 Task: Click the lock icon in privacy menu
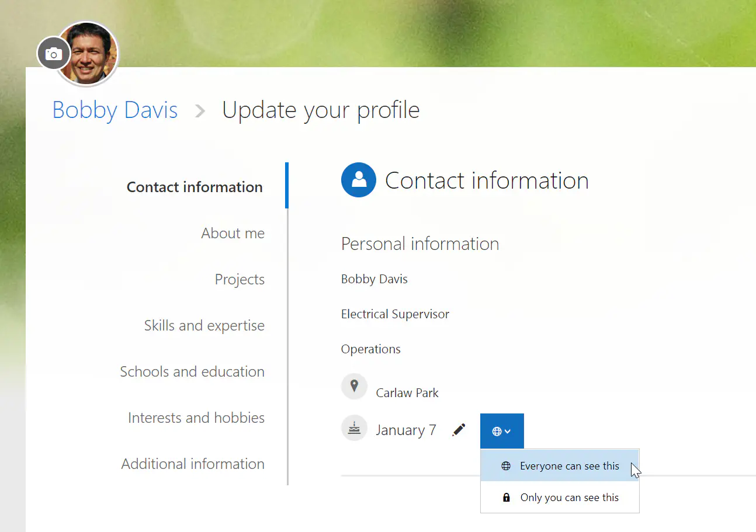pos(506,498)
